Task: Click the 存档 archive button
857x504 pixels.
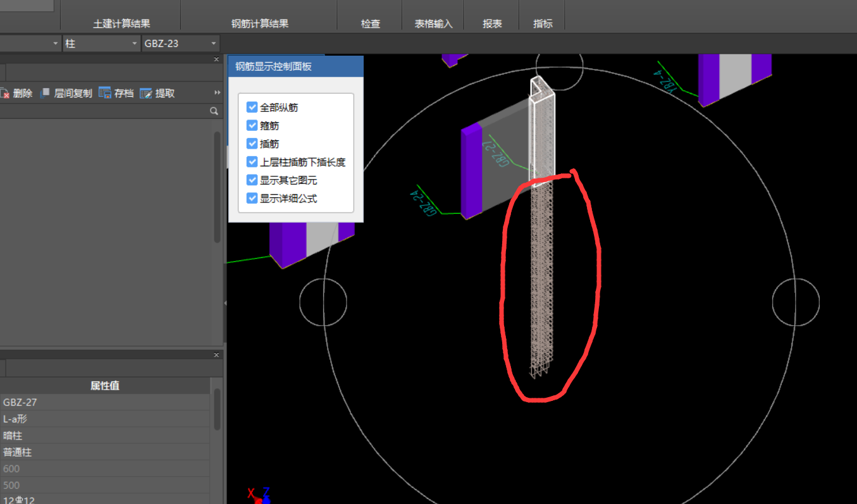Action: pyautogui.click(x=116, y=93)
